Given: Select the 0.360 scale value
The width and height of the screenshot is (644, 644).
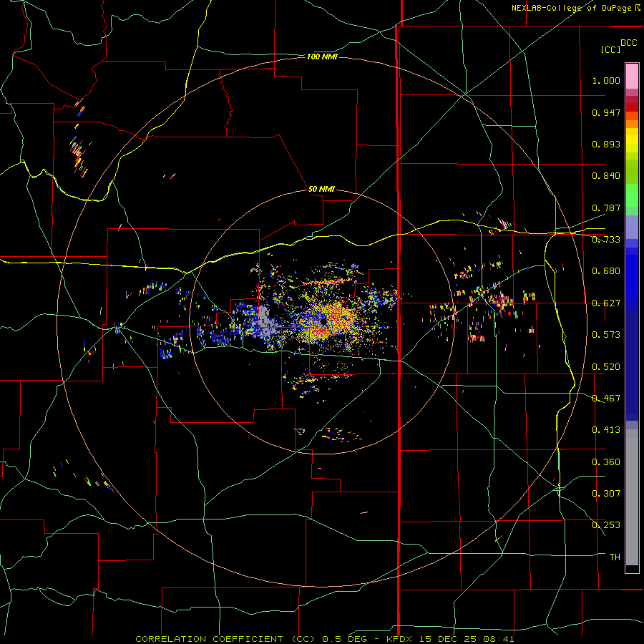Looking at the screenshot, I should click(x=606, y=462).
